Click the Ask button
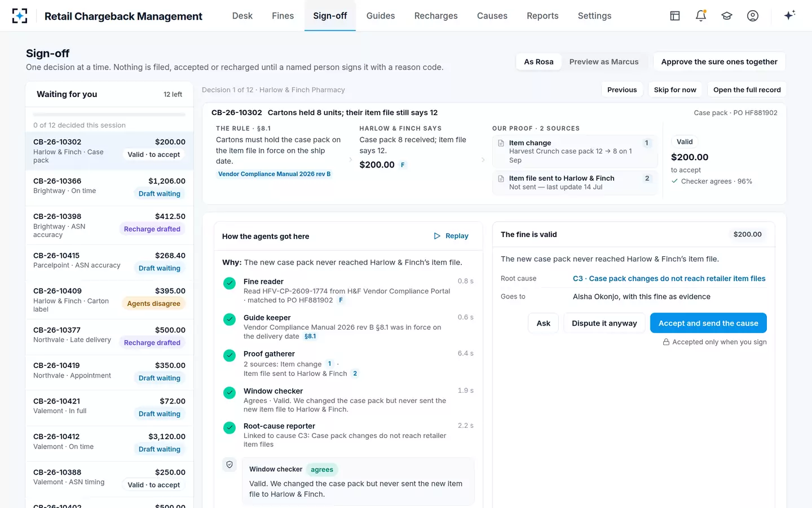This screenshot has height=508, width=812. click(544, 323)
